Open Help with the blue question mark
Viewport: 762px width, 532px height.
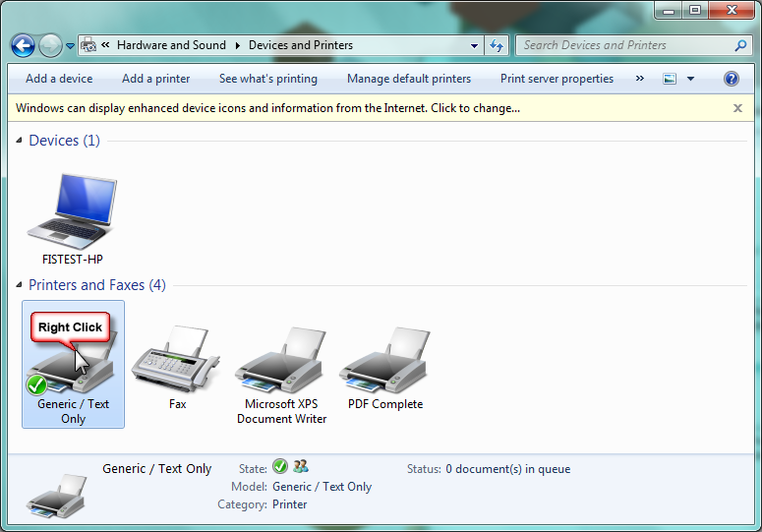pos(731,79)
